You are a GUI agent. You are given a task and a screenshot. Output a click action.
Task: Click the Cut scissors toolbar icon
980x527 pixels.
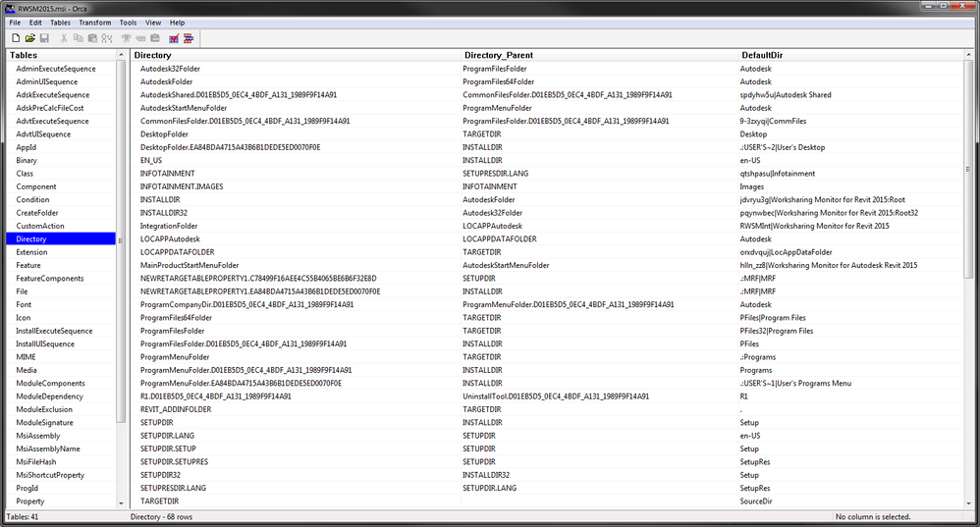(x=64, y=38)
